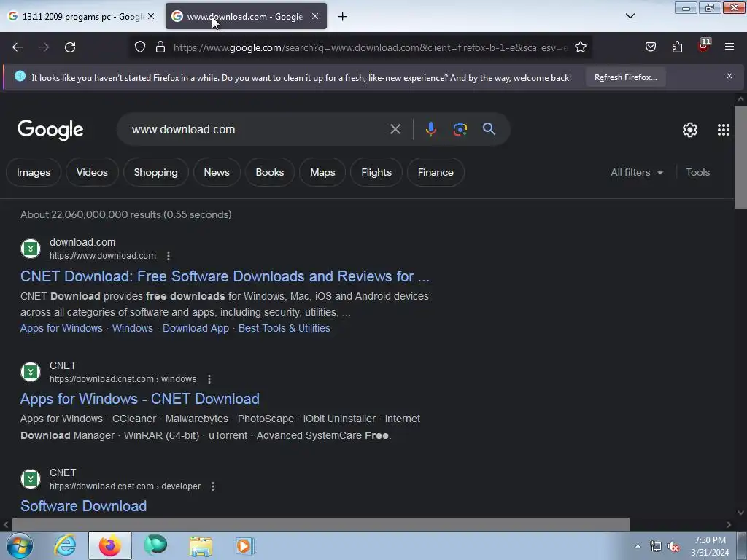
Task: Click the download.com result favicon
Action: [31, 249]
